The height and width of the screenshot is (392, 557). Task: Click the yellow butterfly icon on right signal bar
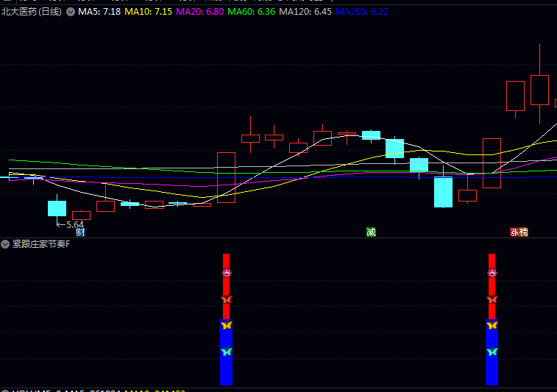point(492,325)
